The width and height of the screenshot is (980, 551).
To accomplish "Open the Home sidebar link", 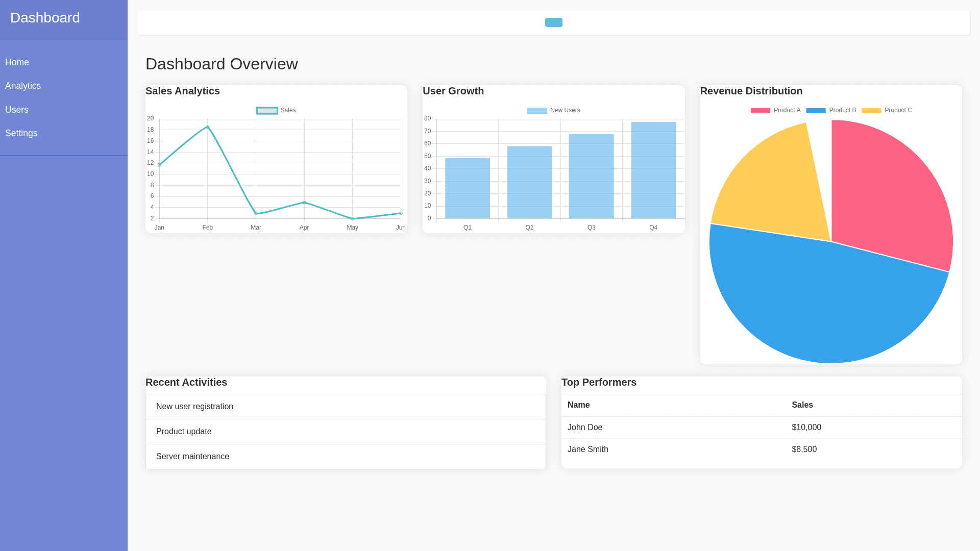I will coord(17,62).
